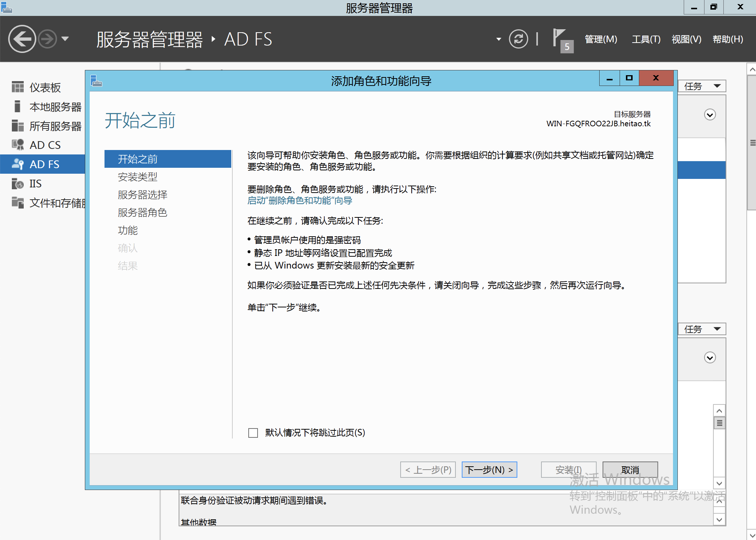Screen dimensions: 756x540
Task: Click the 取消 button
Action: tap(630, 470)
